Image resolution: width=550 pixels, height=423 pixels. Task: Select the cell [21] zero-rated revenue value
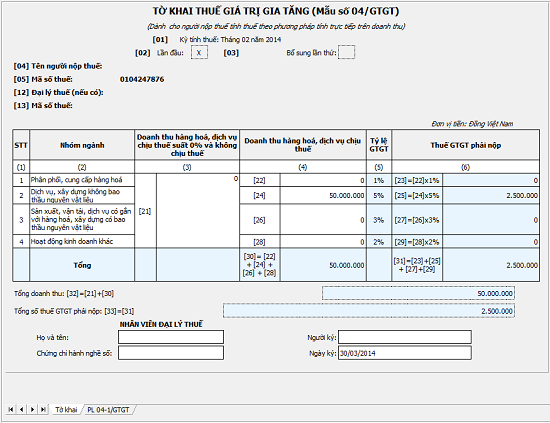pyautogui.click(x=197, y=211)
